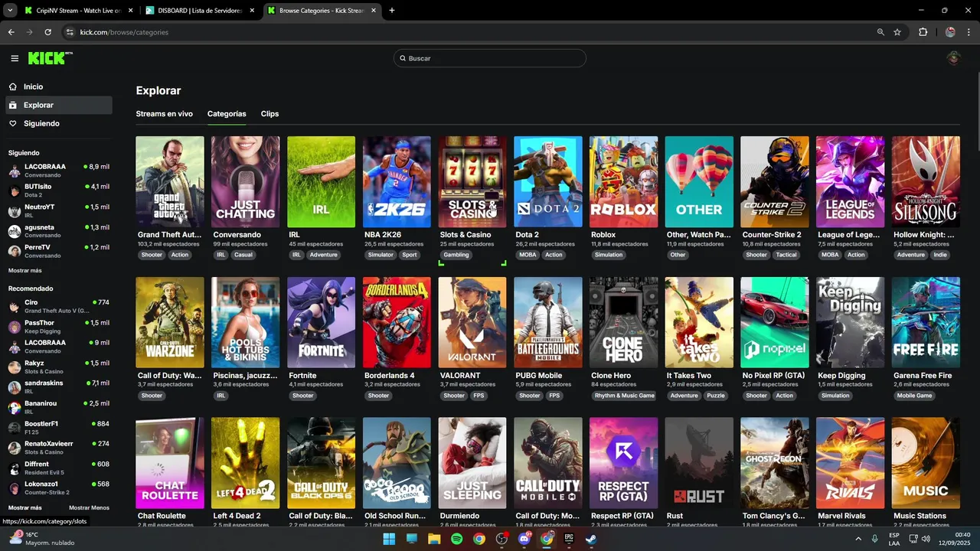Open File Explorer from taskbar

click(434, 539)
